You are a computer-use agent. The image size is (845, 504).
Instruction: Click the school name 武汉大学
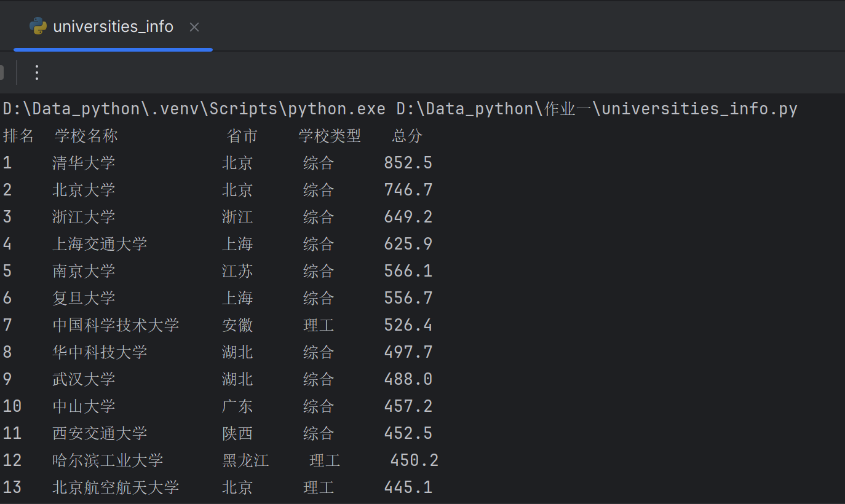click(84, 379)
